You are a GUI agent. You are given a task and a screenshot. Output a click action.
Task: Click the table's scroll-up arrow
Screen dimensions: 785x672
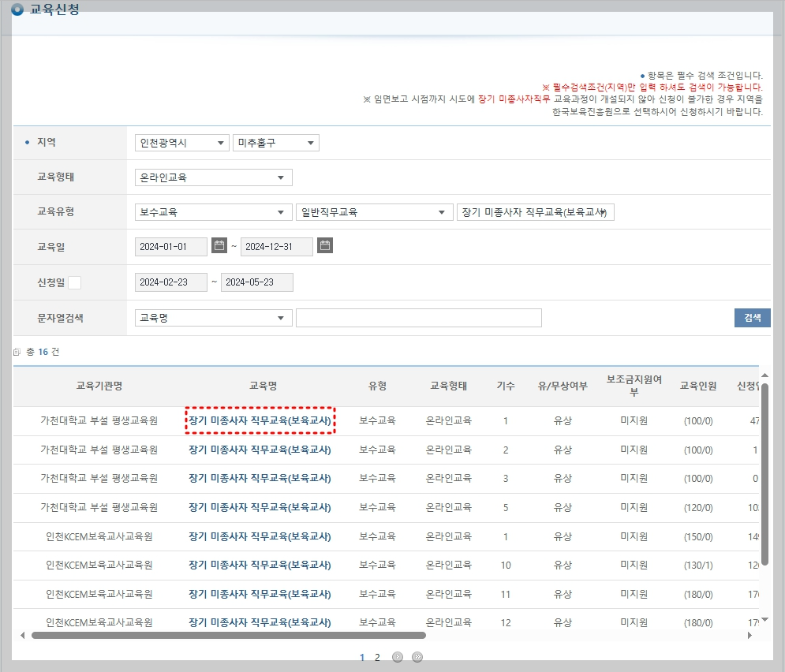(764, 375)
